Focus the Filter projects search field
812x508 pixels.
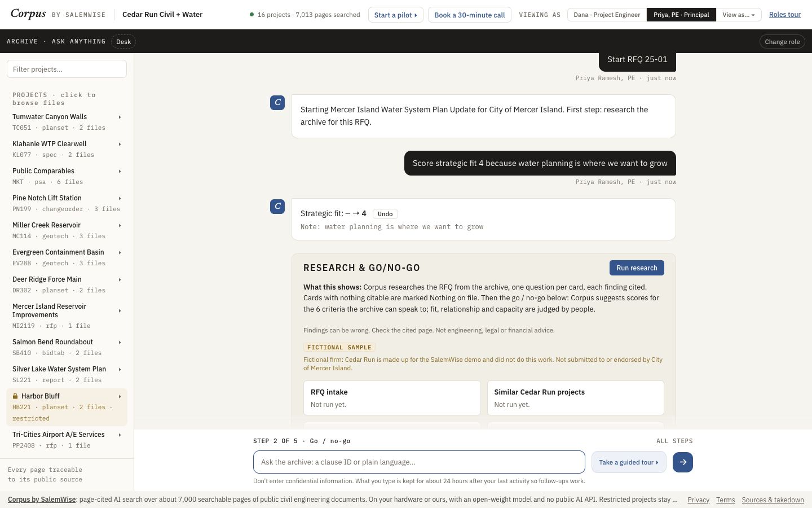coord(67,69)
